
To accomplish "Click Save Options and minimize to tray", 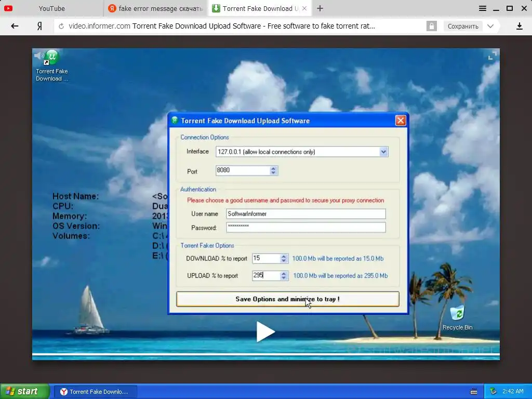I will click(287, 299).
